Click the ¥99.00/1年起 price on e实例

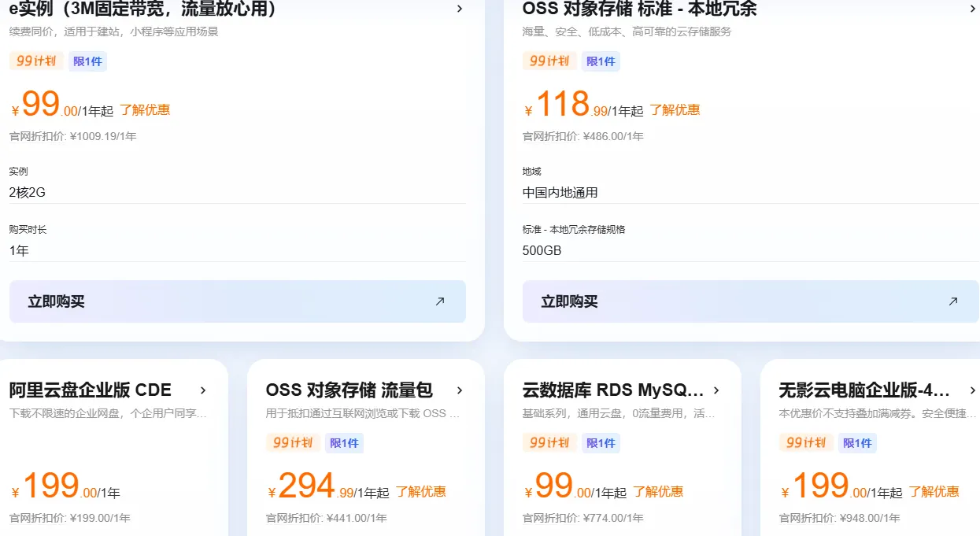point(62,105)
